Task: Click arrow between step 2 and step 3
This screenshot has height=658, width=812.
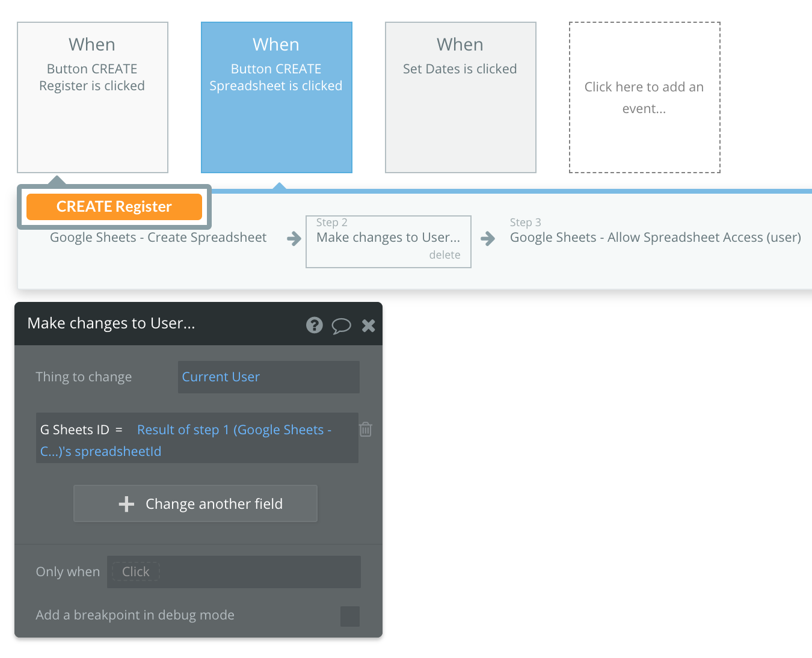Action: coord(488,239)
